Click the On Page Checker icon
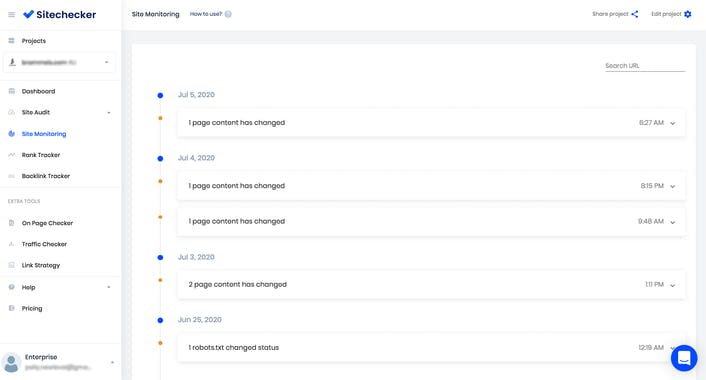706x380 pixels. (x=11, y=223)
